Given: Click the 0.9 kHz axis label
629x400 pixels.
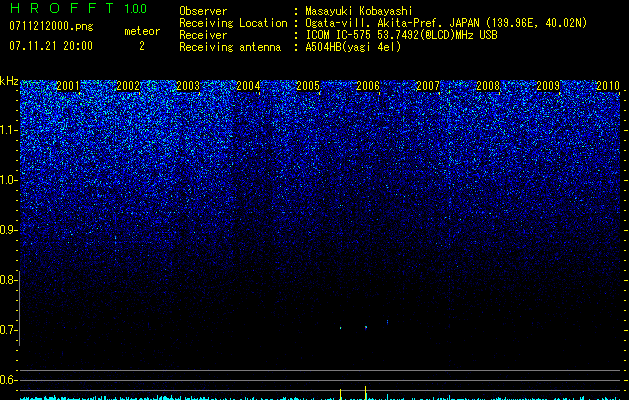Looking at the screenshot, I should click(7, 230).
